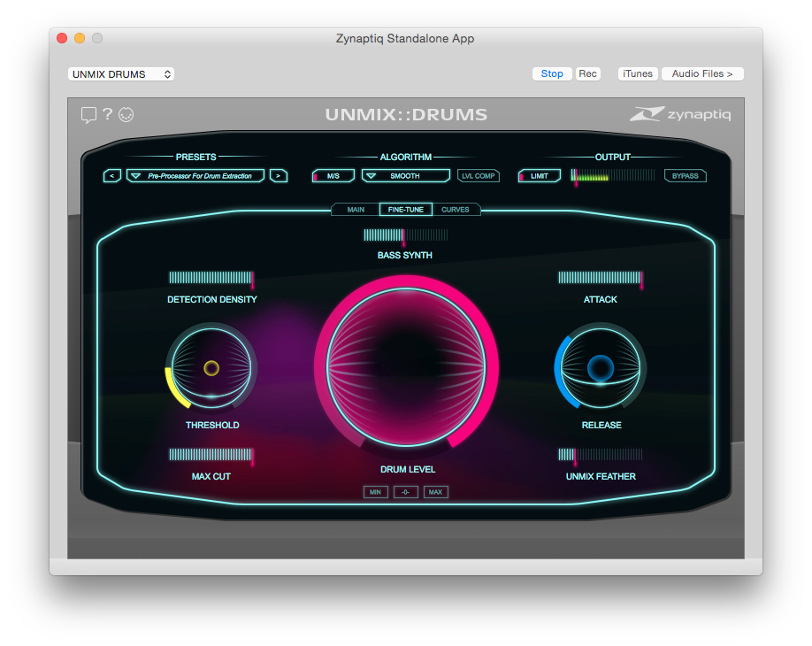
Task: Open the UNMIX DRUMS selector at top left
Action: click(120, 73)
